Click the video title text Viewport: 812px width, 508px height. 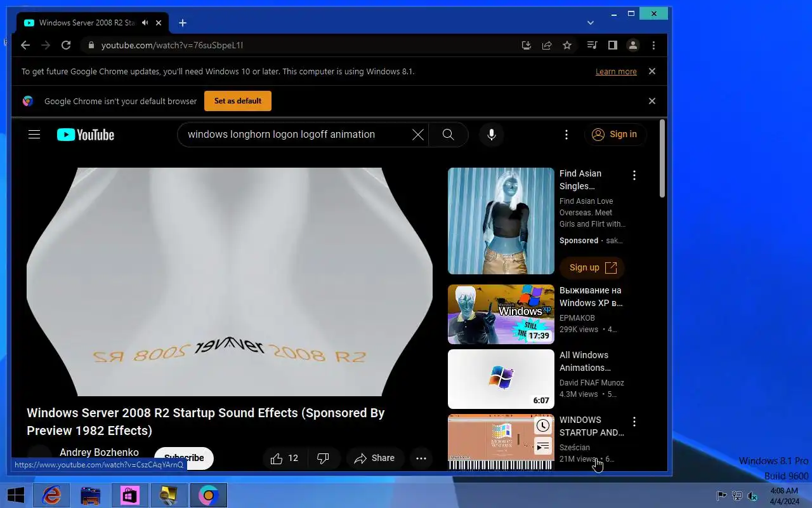tap(206, 422)
